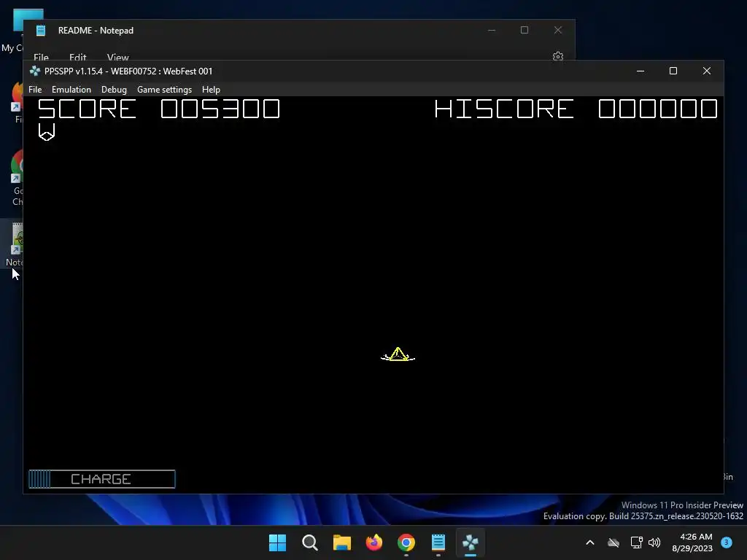Switch to Google Chrome in taskbar
This screenshot has width=747, height=560.
pos(406,542)
